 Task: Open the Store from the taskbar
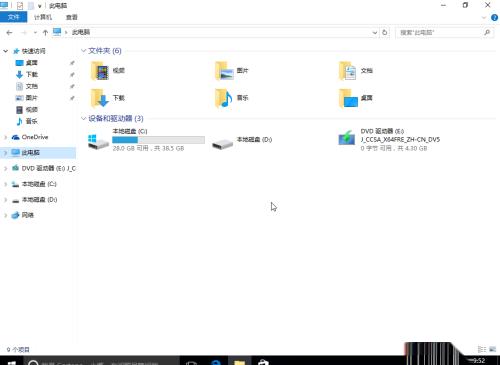pos(263,362)
